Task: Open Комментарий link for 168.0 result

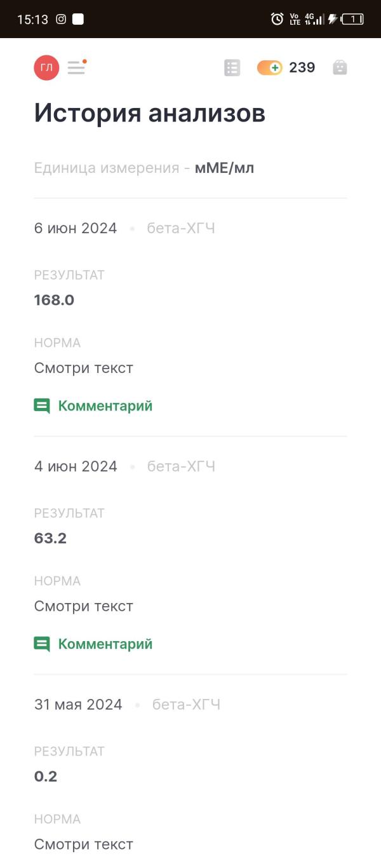Action: [x=105, y=406]
